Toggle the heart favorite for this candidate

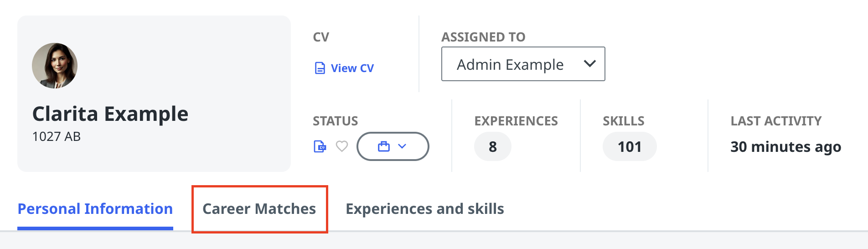[342, 146]
